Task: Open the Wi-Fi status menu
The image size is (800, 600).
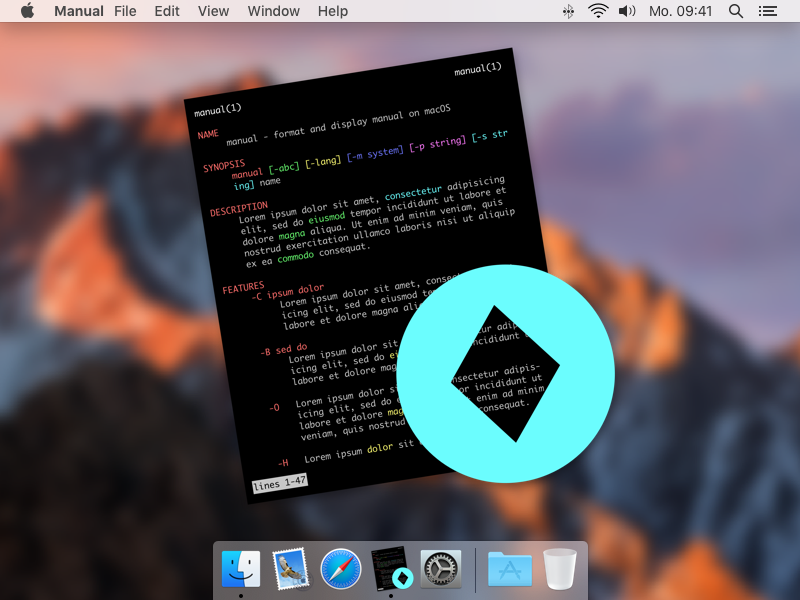Action: tap(598, 11)
